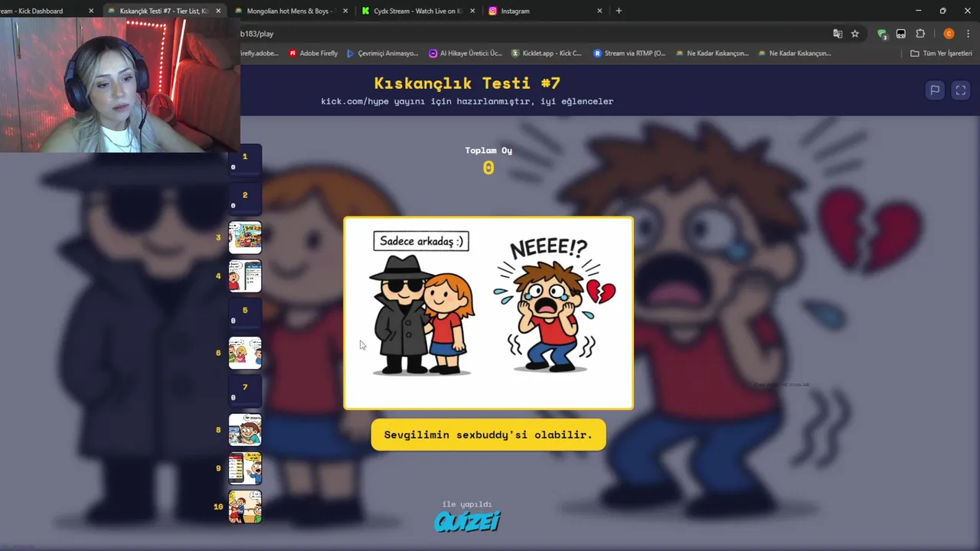Select the Kıskançlık Testi #7 tab
This screenshot has height=551, width=980.
[x=163, y=11]
